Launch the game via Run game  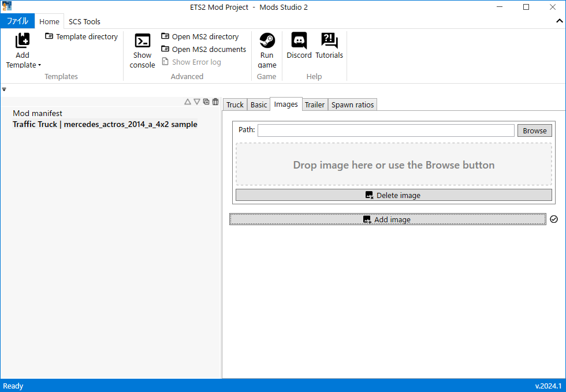pos(267,40)
